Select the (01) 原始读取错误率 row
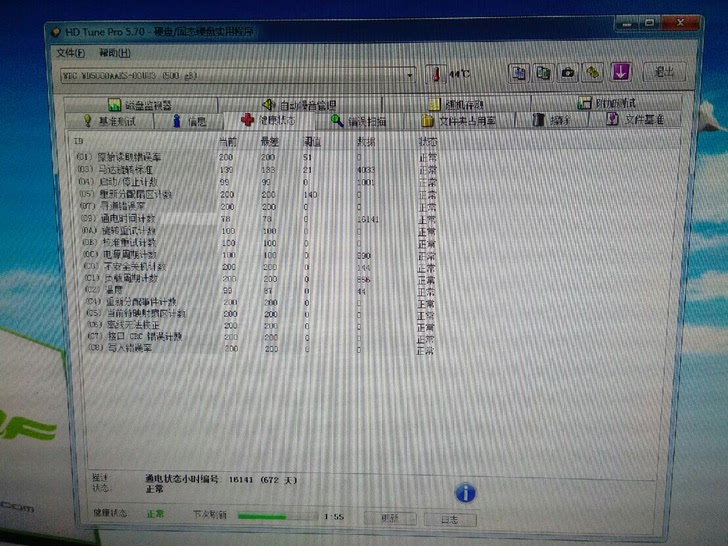 (256, 157)
